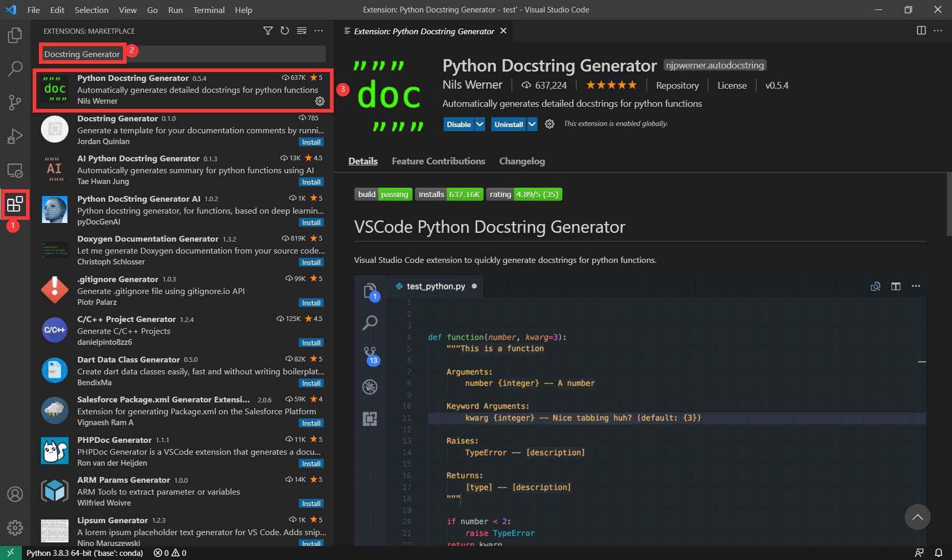This screenshot has height=560, width=952.
Task: Click the AI Python Docstring Generator icon
Action: 54,170
